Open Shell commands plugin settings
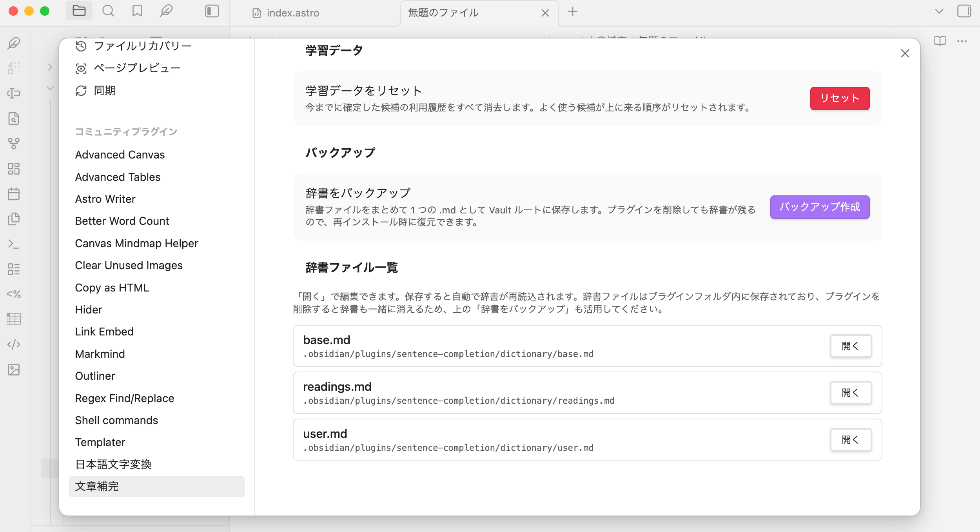The image size is (980, 532). [157, 420]
